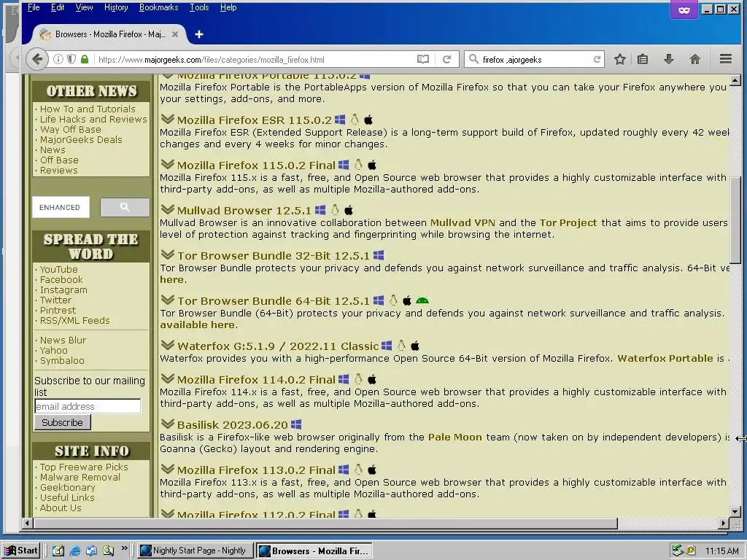Open the Malware Removal link
The image size is (747, 560).
tap(80, 477)
